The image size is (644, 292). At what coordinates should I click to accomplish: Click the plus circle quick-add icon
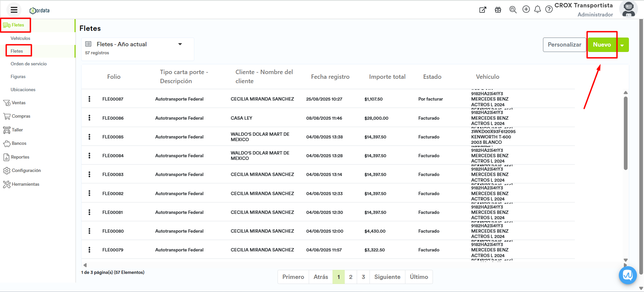(526, 9)
